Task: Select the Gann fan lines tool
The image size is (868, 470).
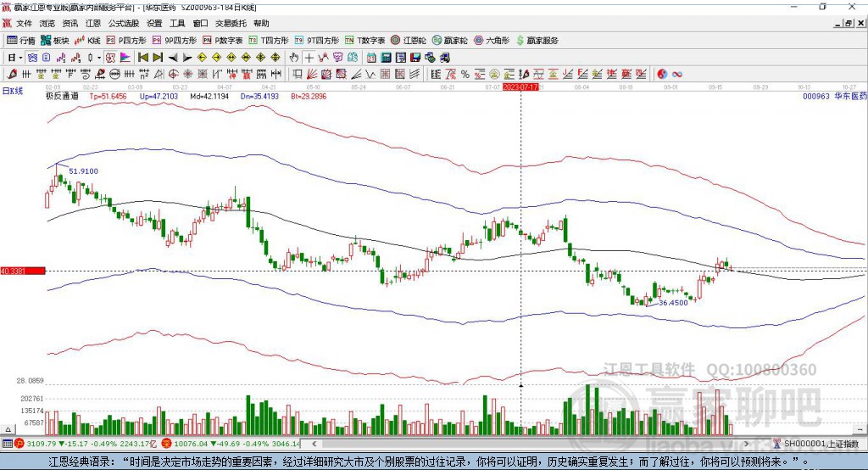Action: (312, 75)
